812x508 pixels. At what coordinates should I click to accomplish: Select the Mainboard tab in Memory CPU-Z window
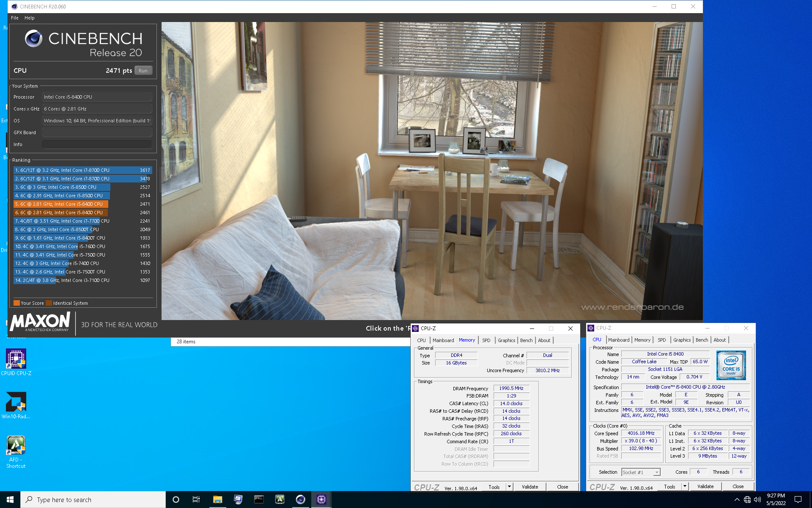(x=443, y=340)
